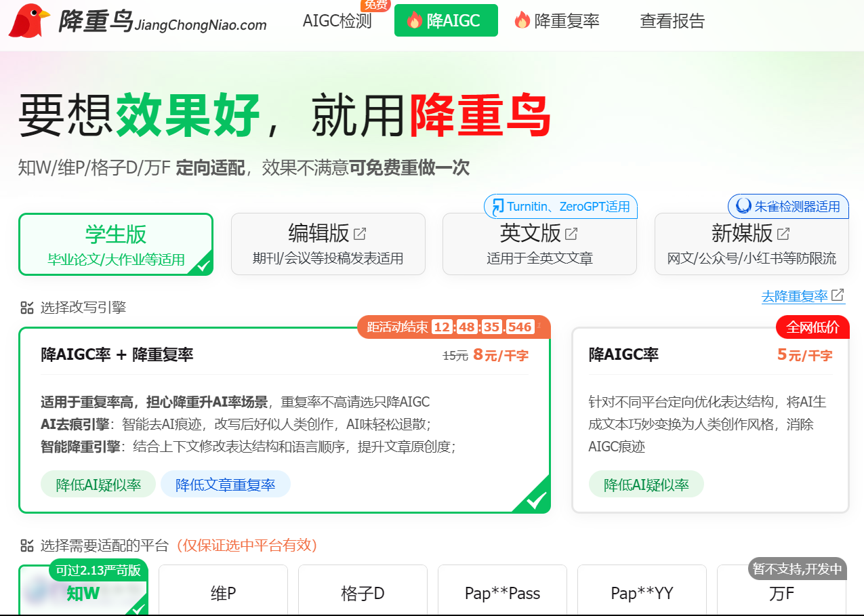This screenshot has height=616, width=864.
Task: Click external link icon beside 编辑版
Action: pos(360,234)
